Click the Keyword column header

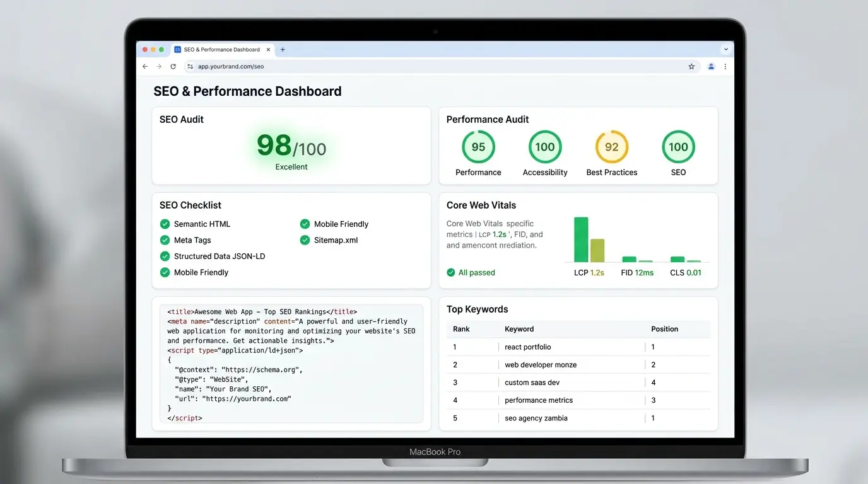click(519, 329)
